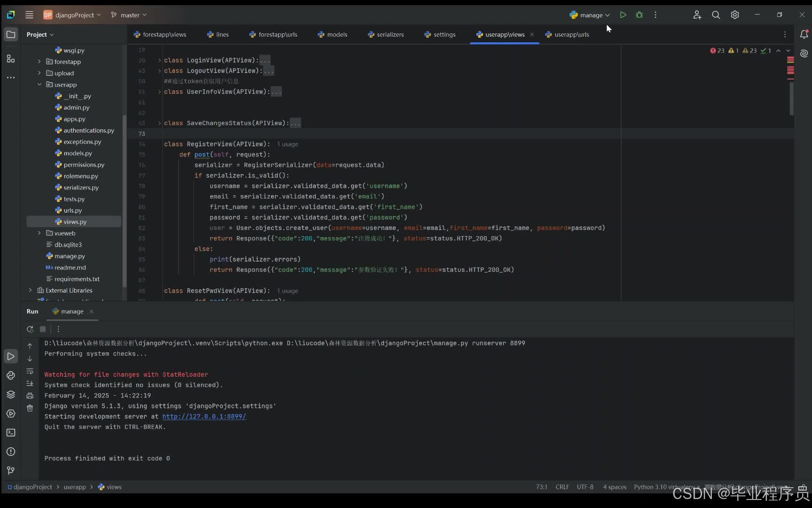
Task: Open the manage run configuration dropdown
Action: [590, 15]
